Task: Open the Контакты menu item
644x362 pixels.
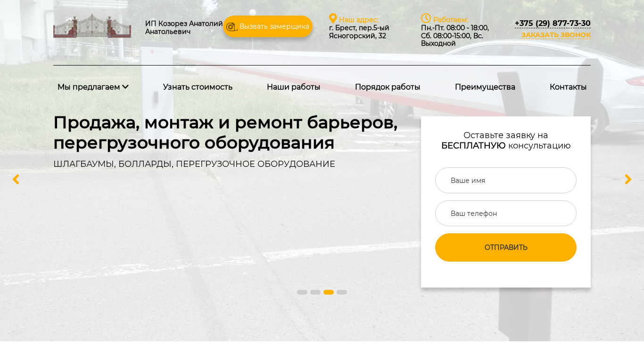Action: click(568, 87)
